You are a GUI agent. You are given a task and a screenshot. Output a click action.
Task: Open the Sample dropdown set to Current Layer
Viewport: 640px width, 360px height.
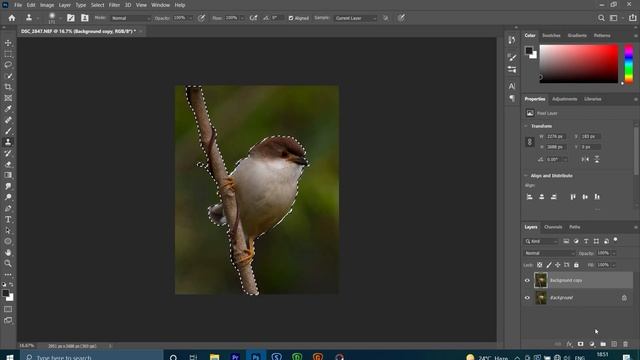tap(356, 18)
